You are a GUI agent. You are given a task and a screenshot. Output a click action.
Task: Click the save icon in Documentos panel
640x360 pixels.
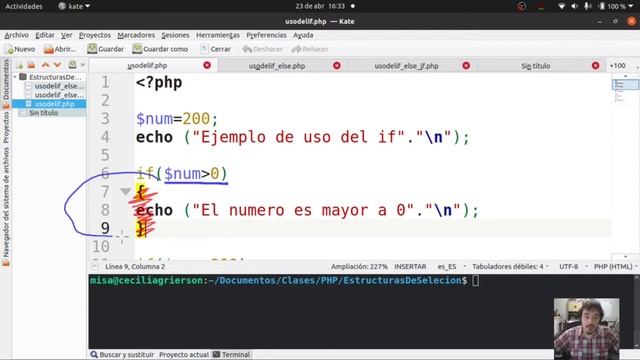coord(72,65)
